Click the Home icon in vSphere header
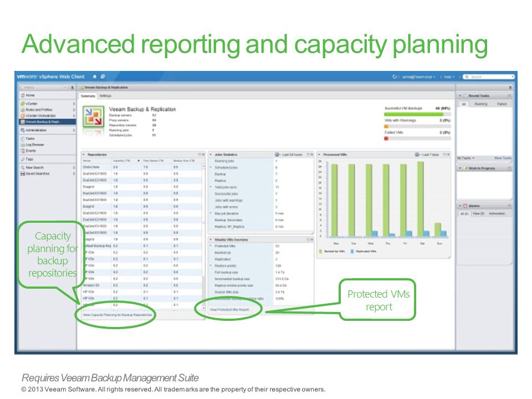532x399 pixels. (95, 76)
